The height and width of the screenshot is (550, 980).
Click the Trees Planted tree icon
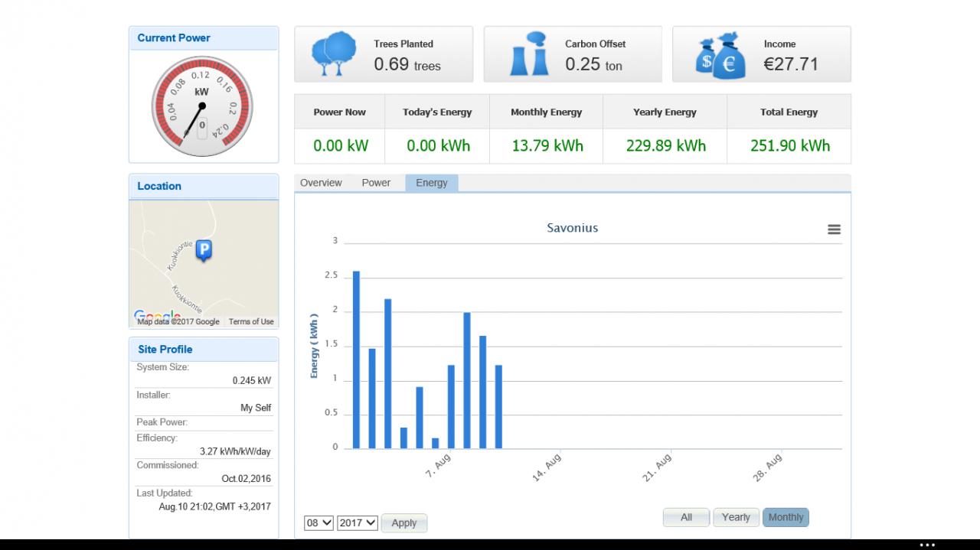pyautogui.click(x=334, y=54)
